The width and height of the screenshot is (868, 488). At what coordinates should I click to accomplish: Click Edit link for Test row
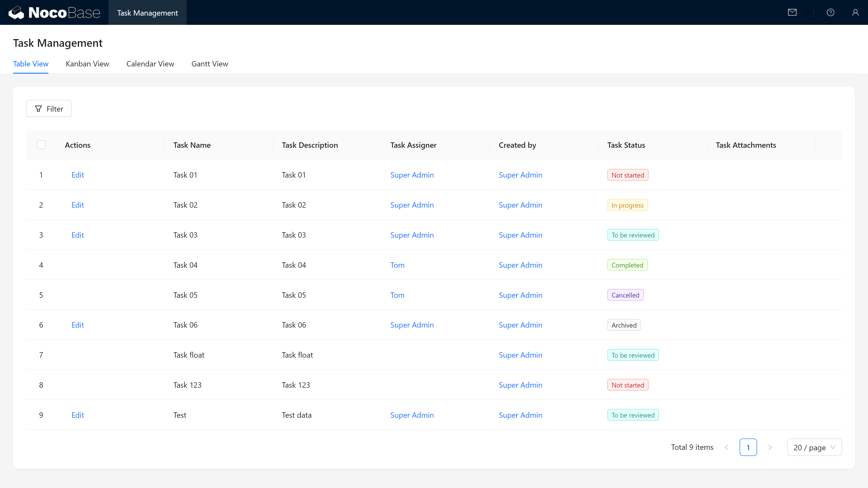[x=78, y=415]
